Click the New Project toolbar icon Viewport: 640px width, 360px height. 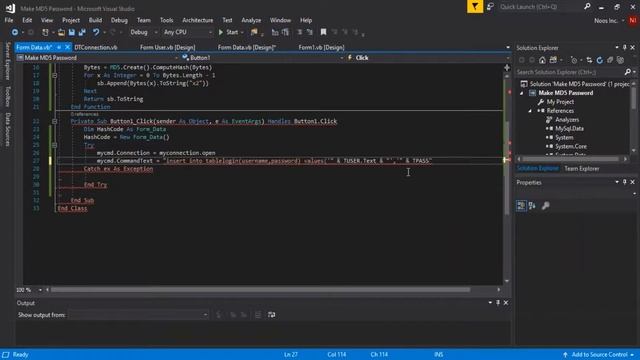tap(45, 32)
